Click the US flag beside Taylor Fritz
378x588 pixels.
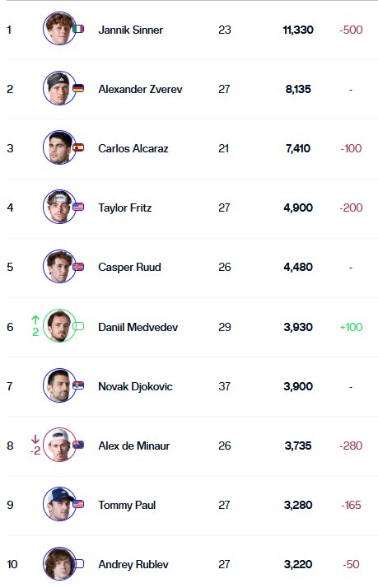click(x=78, y=207)
